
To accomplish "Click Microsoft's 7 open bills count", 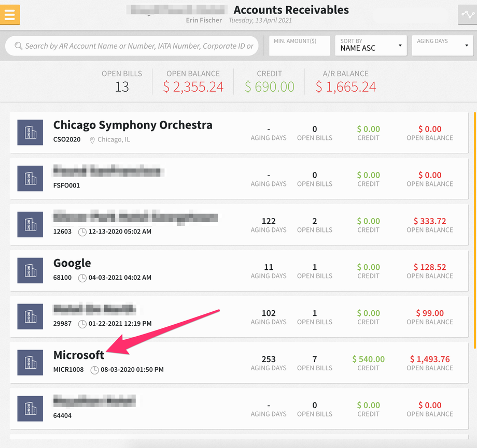I will click(315, 359).
